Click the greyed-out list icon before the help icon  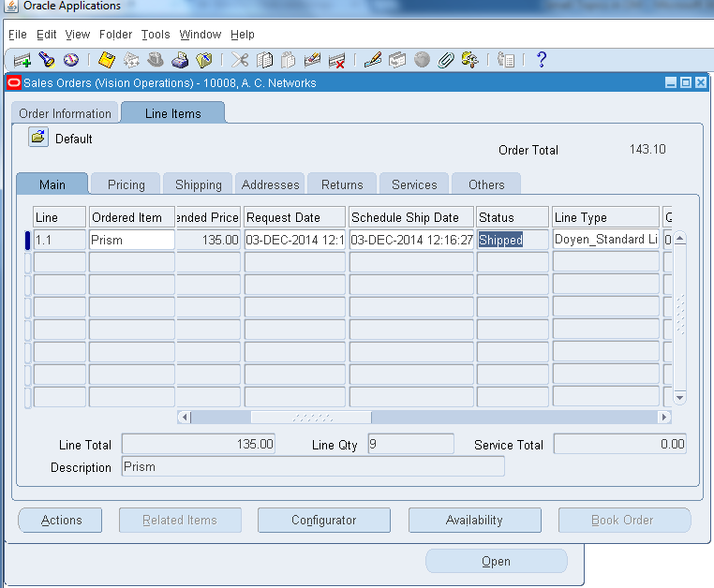505,60
